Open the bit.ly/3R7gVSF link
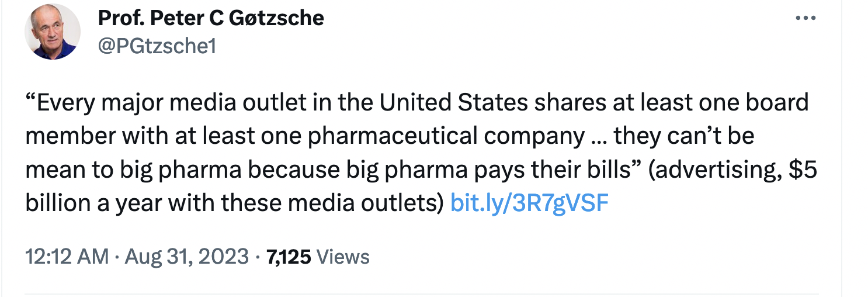Viewport: 868px width, 297px height. 530,203
